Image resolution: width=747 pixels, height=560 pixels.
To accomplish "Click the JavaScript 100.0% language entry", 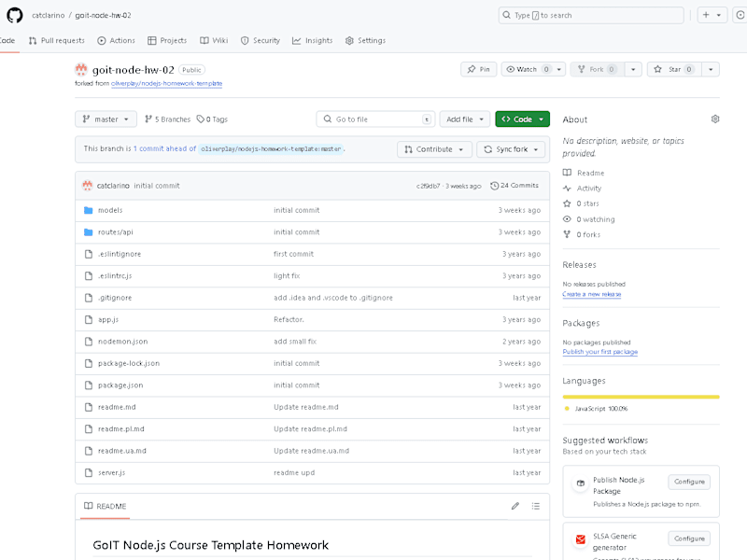I will coord(597,409).
